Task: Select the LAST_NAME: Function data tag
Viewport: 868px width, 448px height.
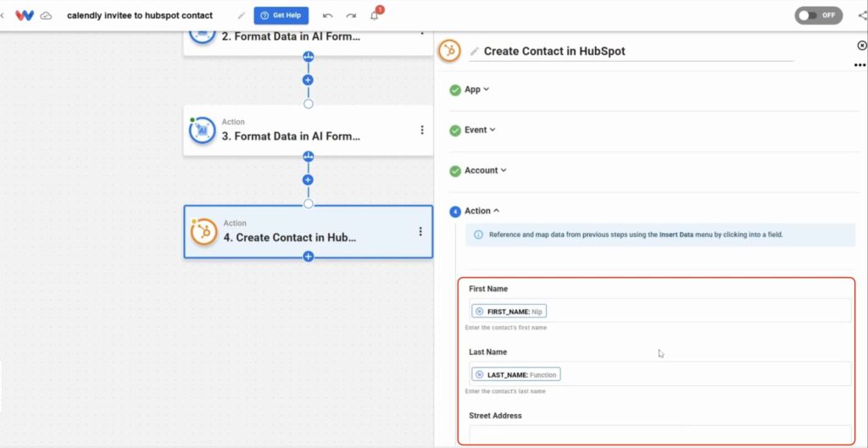Action: 516,374
